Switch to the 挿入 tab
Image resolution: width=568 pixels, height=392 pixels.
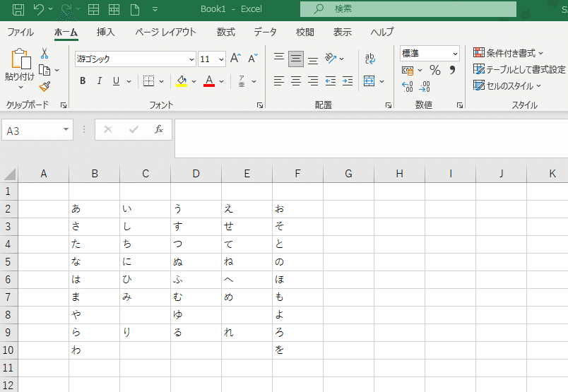(106, 32)
